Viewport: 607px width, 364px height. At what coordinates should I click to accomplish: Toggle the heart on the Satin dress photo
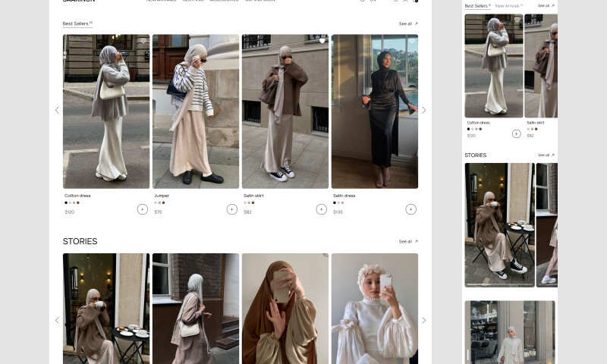click(x=411, y=41)
